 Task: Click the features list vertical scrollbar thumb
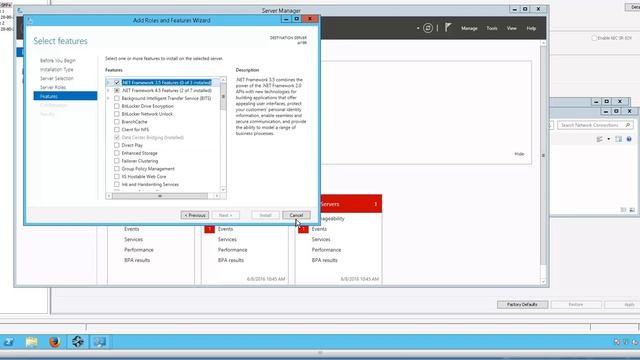223,97
